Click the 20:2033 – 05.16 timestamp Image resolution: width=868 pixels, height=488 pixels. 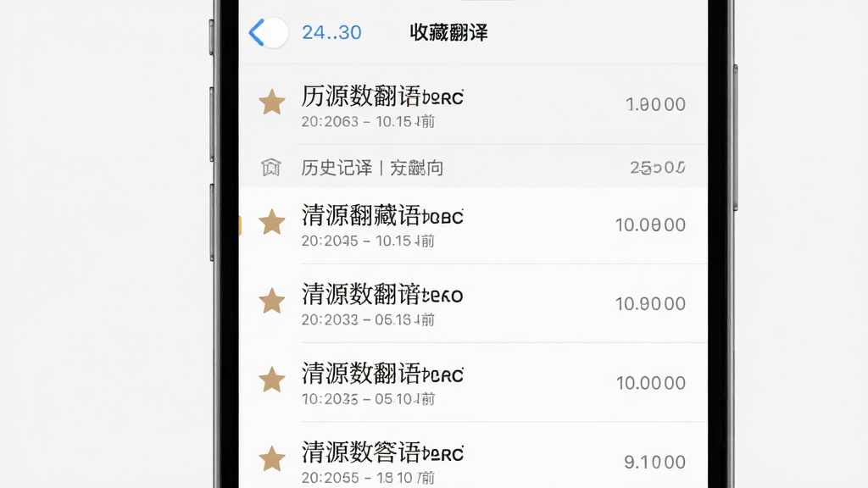pyautogui.click(x=368, y=319)
